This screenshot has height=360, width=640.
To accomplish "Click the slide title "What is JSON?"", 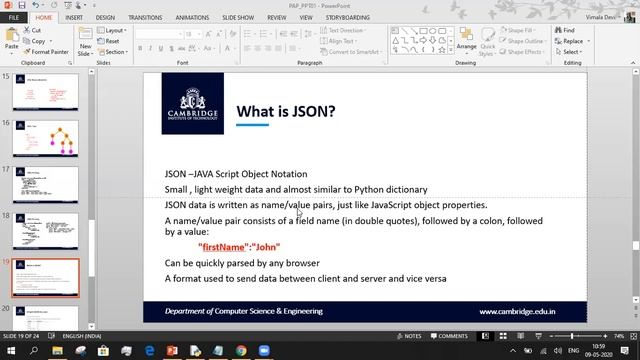I will (286, 111).
